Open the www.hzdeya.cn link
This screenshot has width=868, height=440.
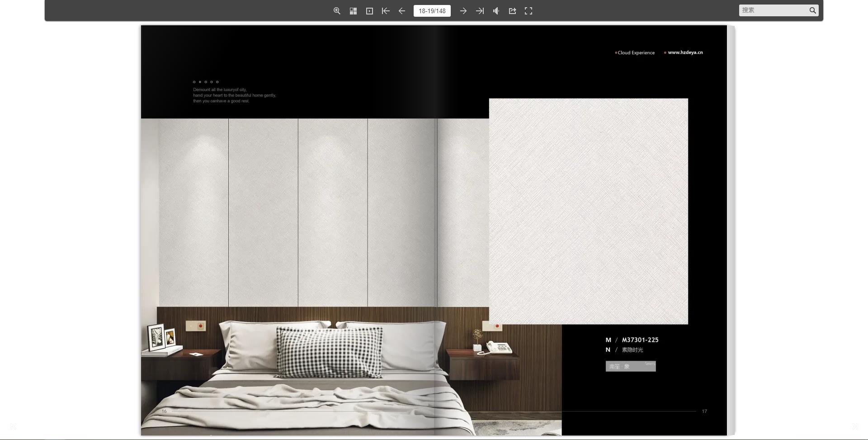point(685,52)
